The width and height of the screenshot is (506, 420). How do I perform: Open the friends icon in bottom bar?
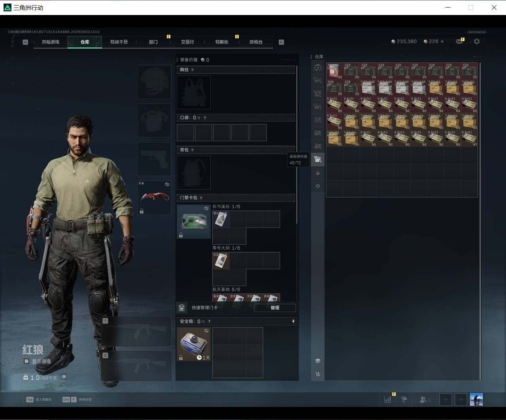[424, 399]
